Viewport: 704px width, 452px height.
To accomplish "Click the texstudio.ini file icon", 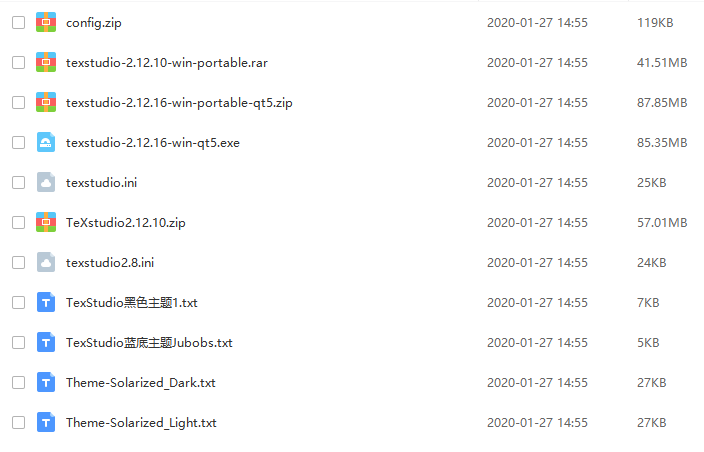I will [46, 182].
